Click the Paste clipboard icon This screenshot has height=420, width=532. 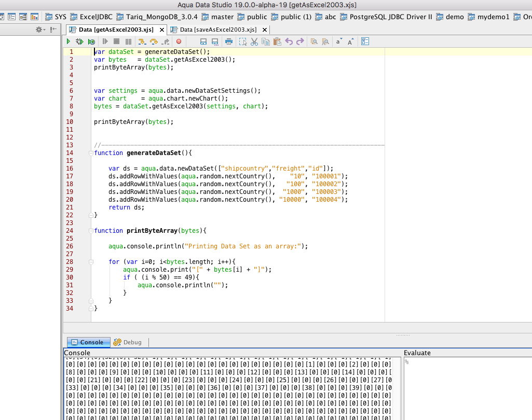tap(277, 41)
